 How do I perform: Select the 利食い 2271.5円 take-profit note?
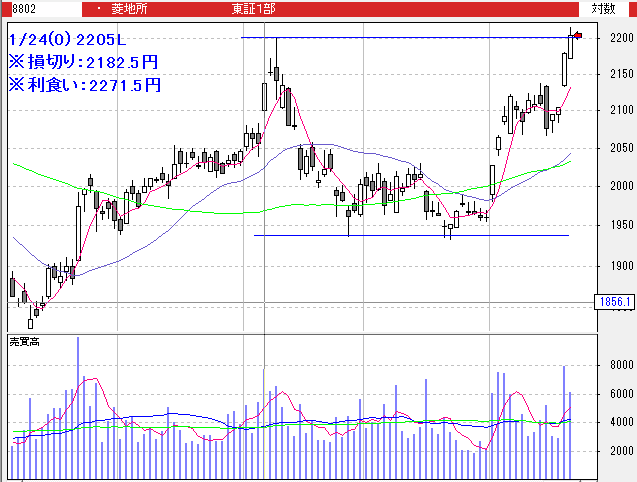coord(84,85)
